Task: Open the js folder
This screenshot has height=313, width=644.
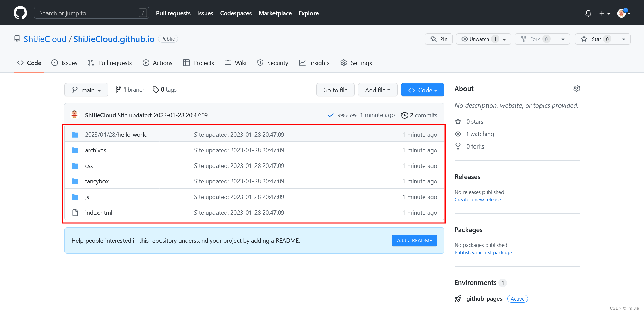Action: point(87,197)
